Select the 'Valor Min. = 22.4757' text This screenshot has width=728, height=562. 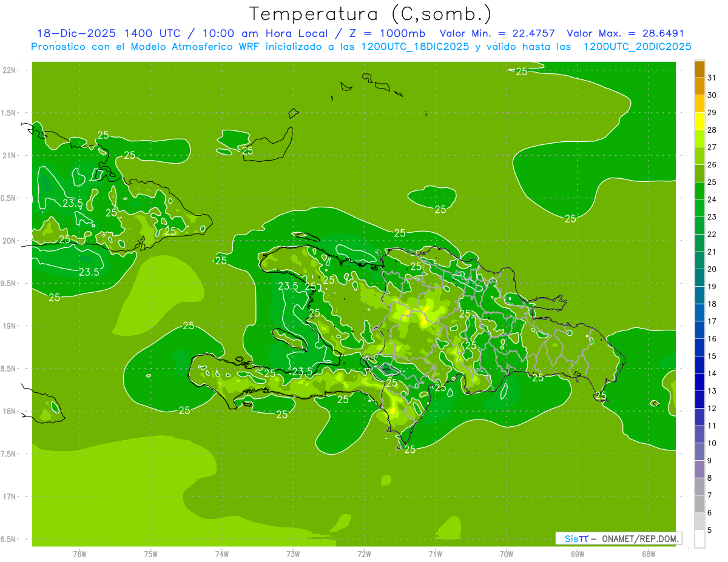pos(497,33)
